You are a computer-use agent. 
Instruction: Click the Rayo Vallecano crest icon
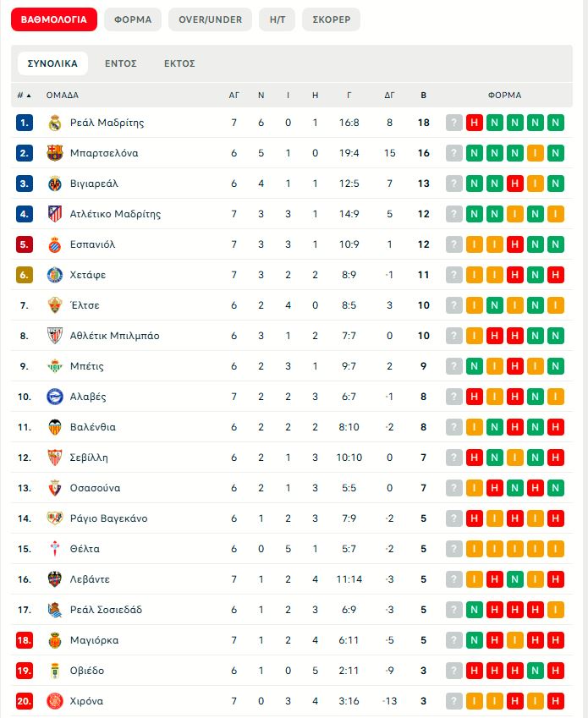[55, 518]
